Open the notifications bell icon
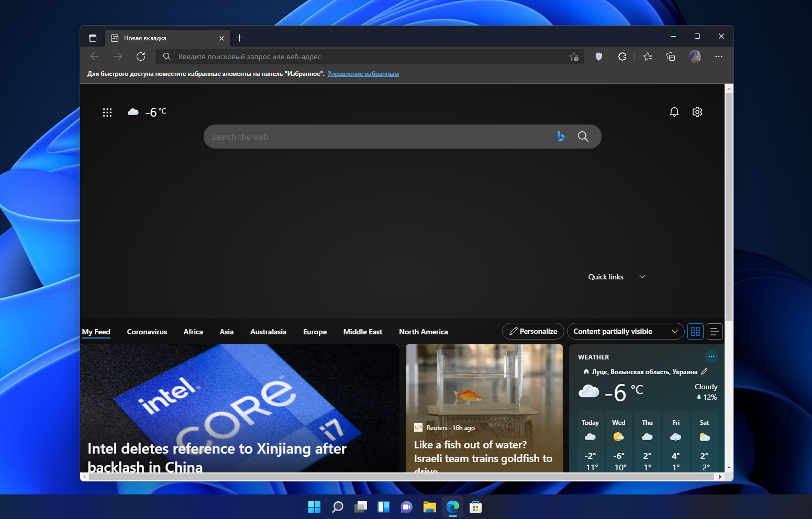 [x=674, y=112]
